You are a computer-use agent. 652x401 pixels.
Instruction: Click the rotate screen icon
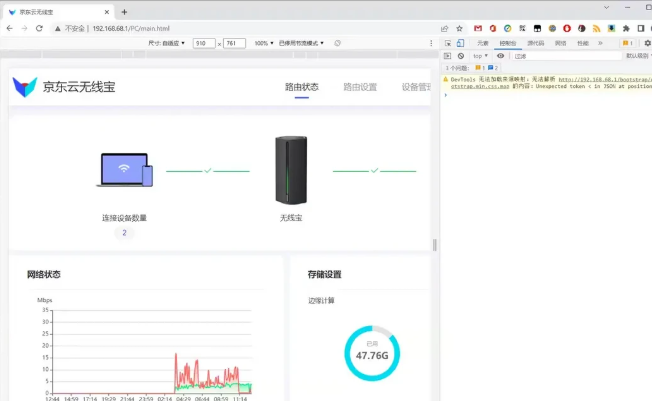point(338,43)
